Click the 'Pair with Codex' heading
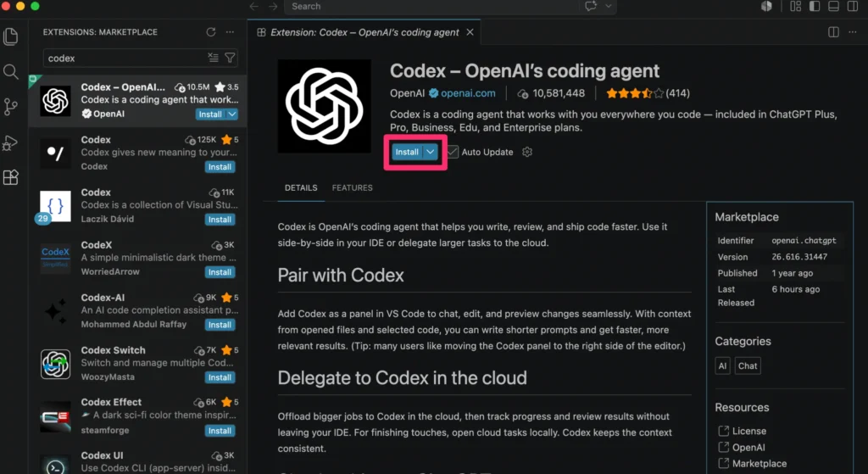Screen dimensions: 868x474 click(x=341, y=276)
